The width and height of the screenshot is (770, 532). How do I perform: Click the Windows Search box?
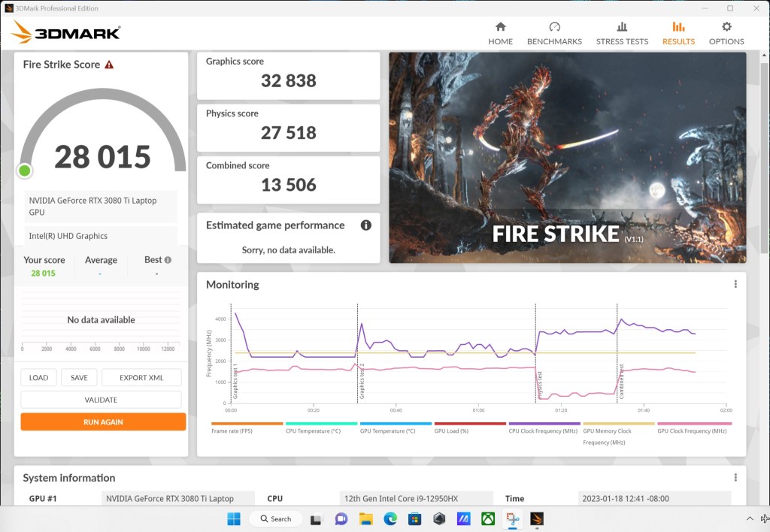click(x=274, y=518)
